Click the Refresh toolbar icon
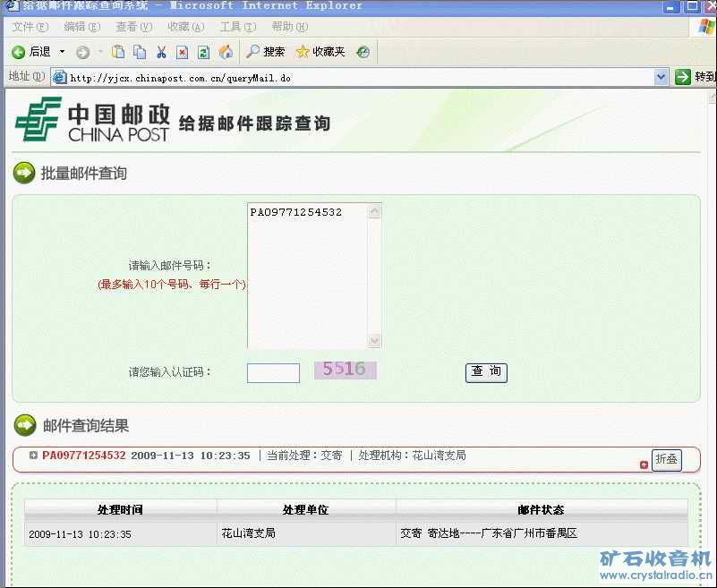This screenshot has height=588, width=717. coord(203,52)
